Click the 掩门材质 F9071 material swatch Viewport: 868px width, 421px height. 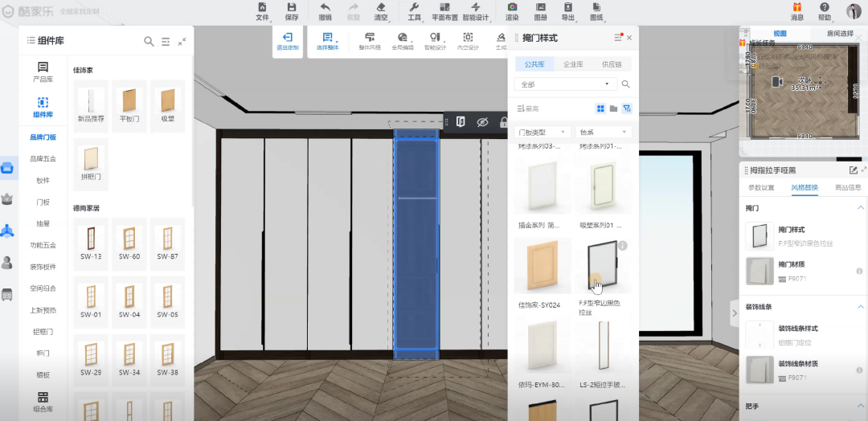tap(759, 271)
